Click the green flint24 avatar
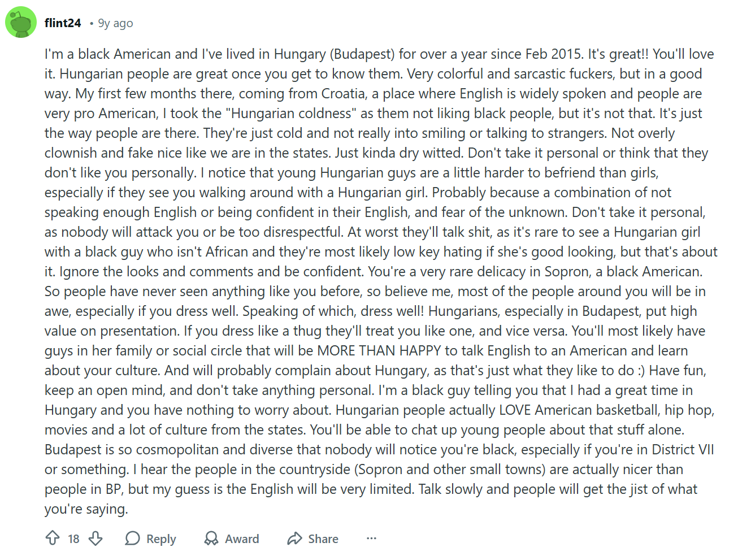 click(x=21, y=23)
